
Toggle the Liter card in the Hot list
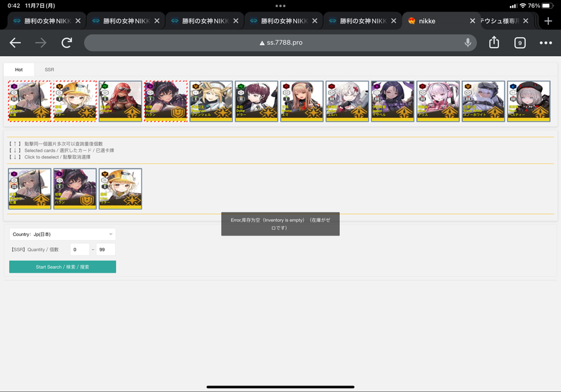coord(75,101)
